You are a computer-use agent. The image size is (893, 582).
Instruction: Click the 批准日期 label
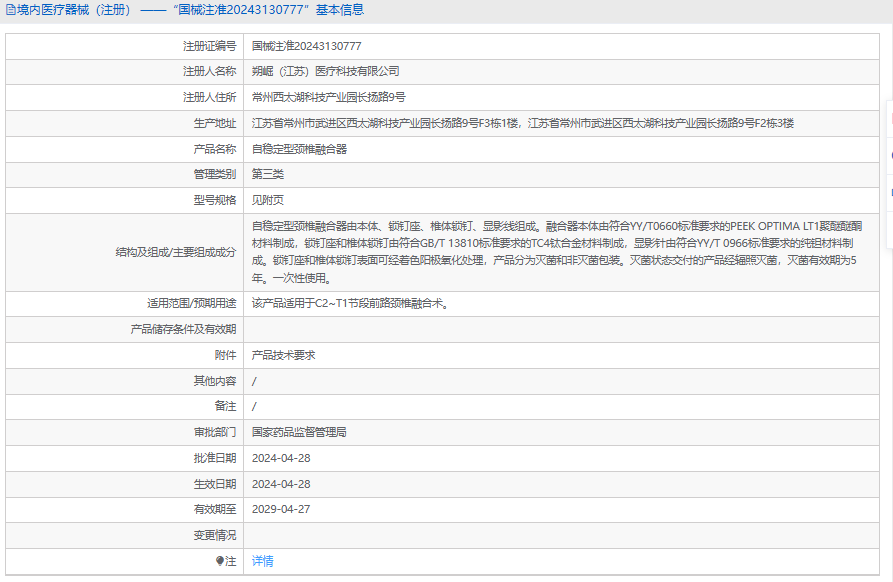click(x=215, y=458)
